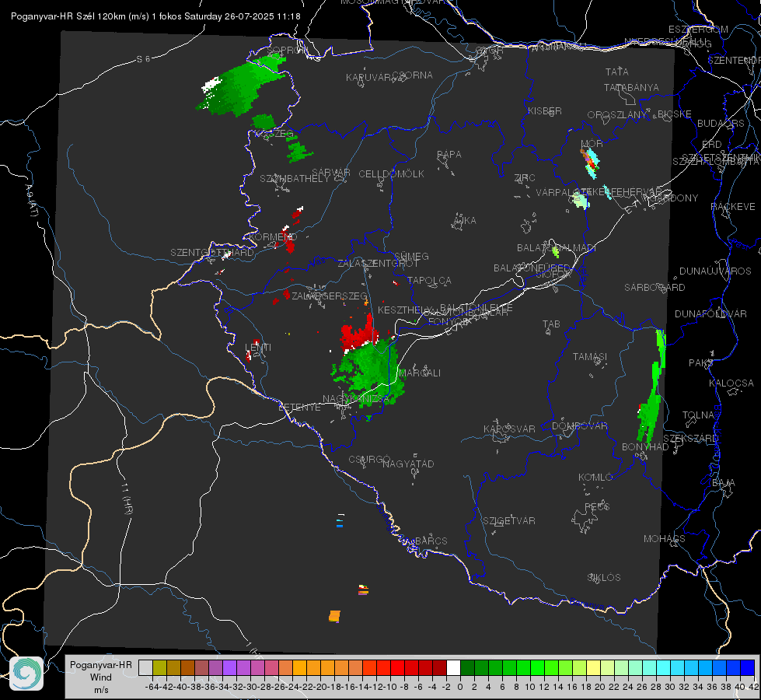Click the TOLNA city label
This screenshot has width=761, height=700.
[698, 415]
